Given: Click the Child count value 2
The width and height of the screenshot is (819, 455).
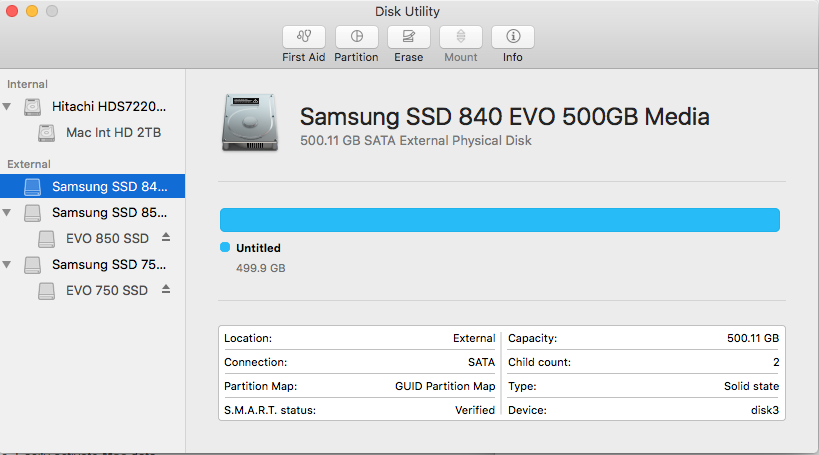Looking at the screenshot, I should tap(776, 362).
